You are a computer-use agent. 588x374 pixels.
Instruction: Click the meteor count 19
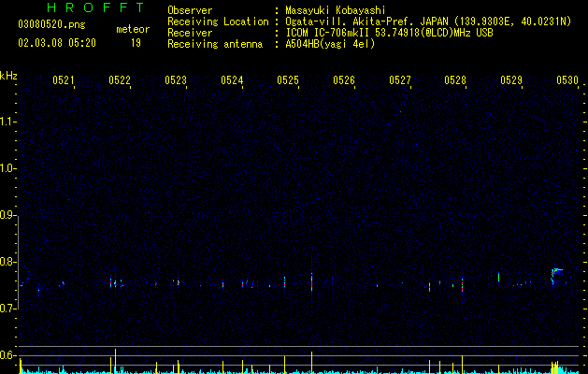pyautogui.click(x=136, y=43)
